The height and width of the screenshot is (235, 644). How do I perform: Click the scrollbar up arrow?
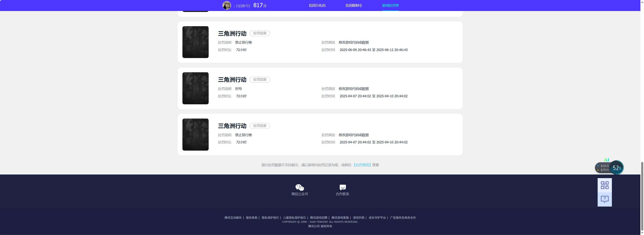click(x=642, y=2)
